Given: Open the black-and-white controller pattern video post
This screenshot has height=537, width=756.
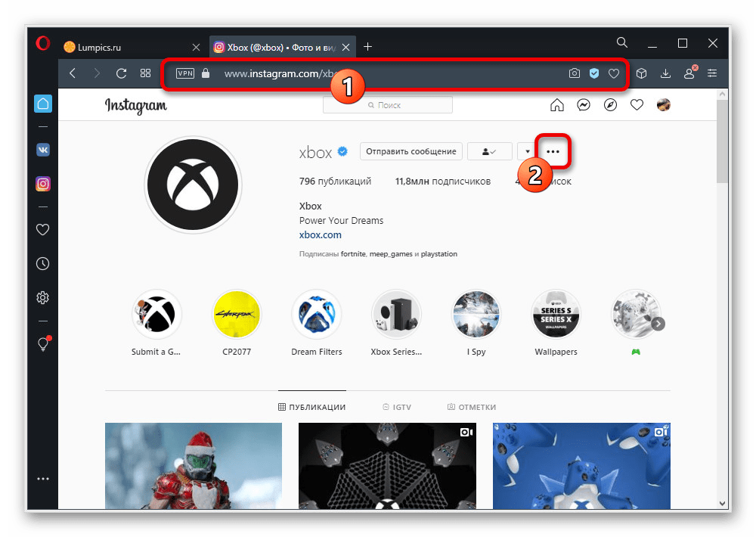Looking at the screenshot, I should (x=387, y=466).
